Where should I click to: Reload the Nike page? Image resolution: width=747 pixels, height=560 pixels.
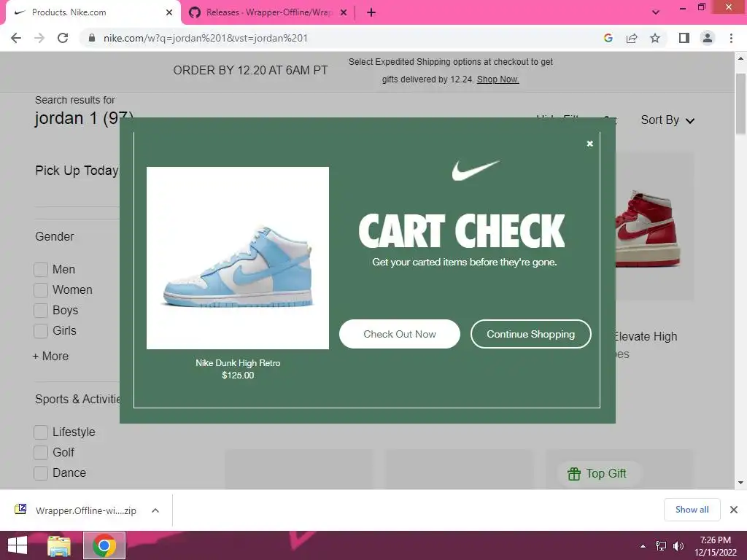pos(63,38)
